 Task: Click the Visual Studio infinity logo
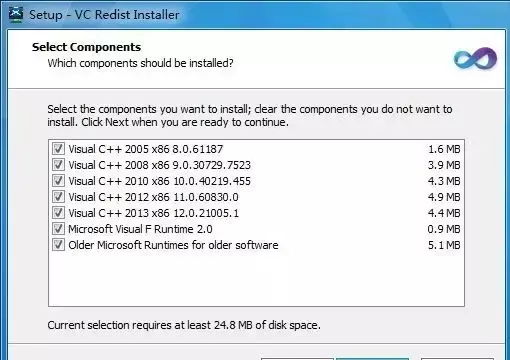[x=475, y=59]
